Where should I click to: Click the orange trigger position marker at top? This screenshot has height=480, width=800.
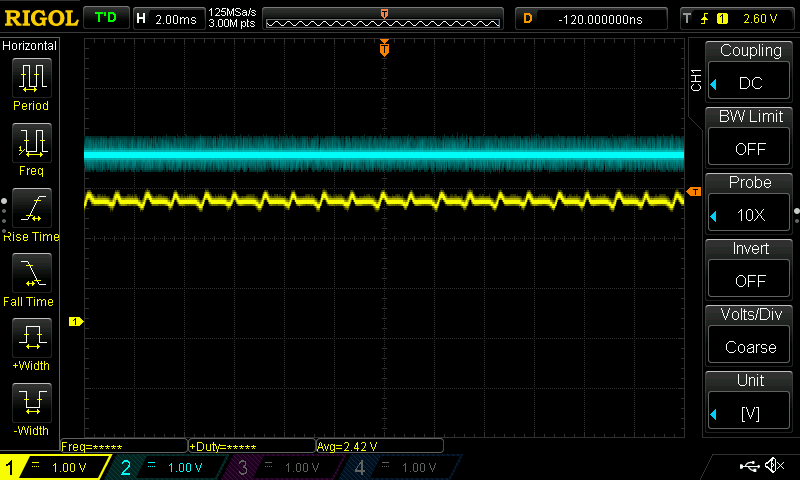coord(384,48)
